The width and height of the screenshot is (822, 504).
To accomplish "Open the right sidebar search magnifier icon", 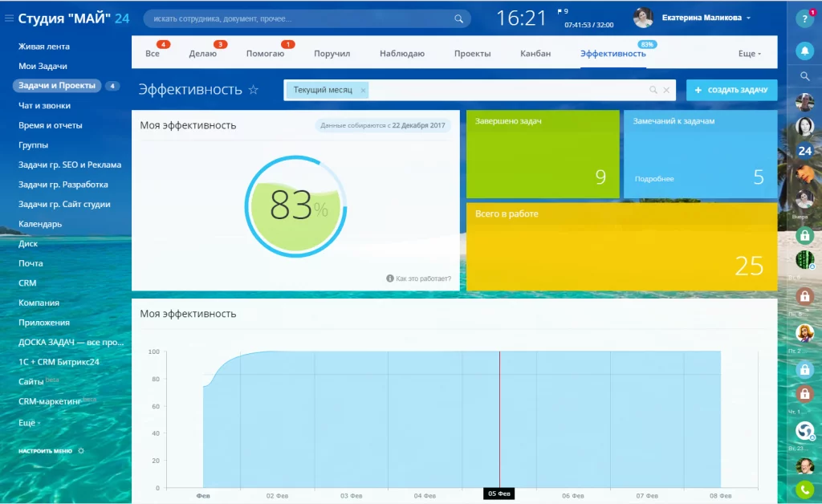I will (x=804, y=76).
